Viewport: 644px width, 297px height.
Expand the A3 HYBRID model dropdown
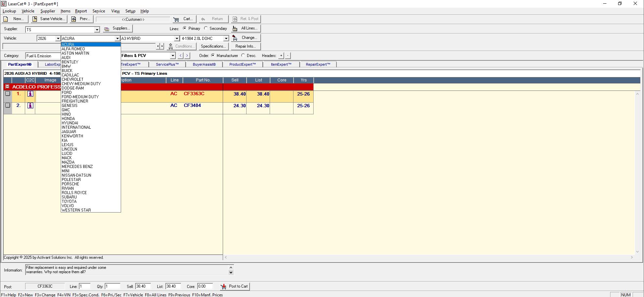(176, 39)
